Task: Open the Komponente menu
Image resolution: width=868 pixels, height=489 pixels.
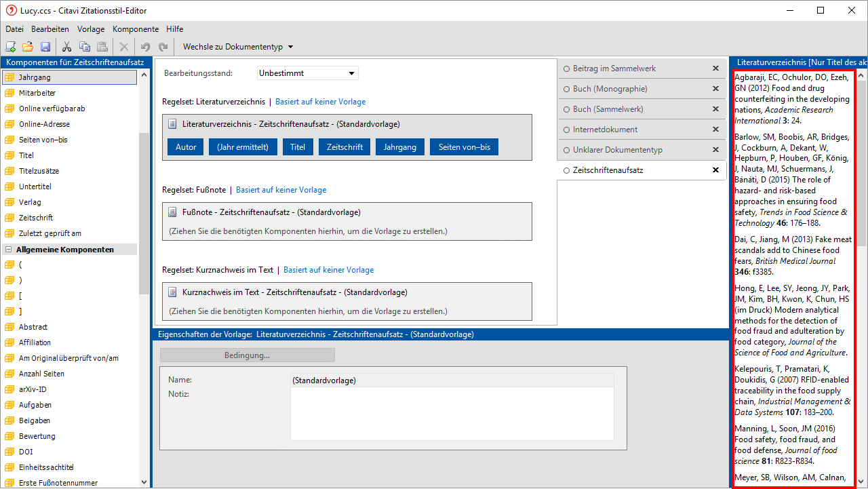Action: click(x=136, y=29)
